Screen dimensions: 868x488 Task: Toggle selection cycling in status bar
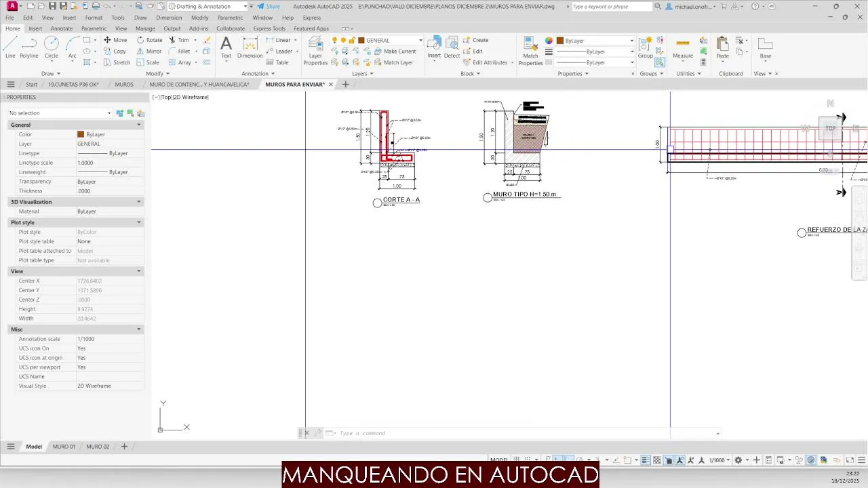(668, 460)
